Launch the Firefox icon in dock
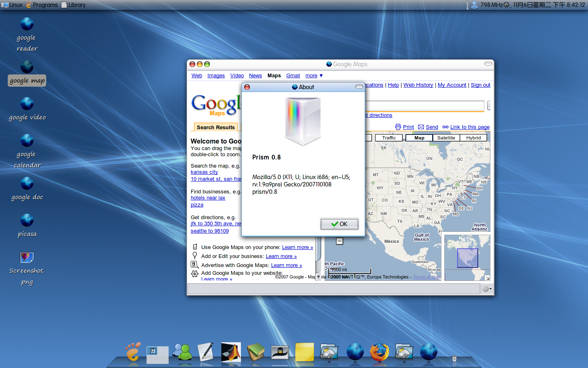Screen dimensions: 588x368 point(379,352)
